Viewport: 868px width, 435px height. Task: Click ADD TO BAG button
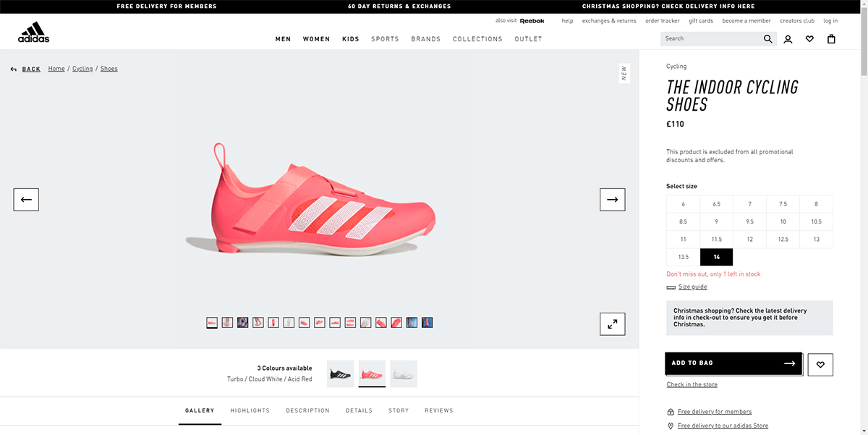point(733,363)
